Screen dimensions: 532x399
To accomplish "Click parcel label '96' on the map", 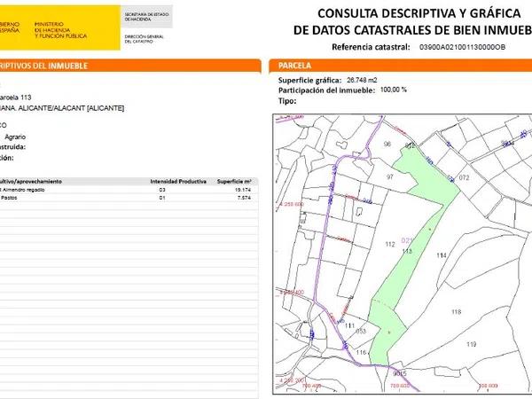I will (x=387, y=145).
